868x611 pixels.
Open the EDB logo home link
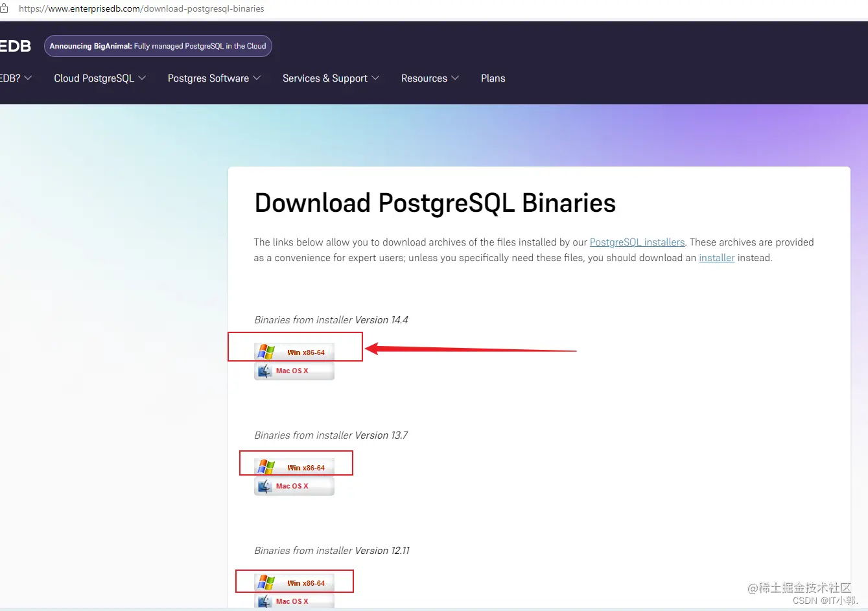(x=16, y=46)
